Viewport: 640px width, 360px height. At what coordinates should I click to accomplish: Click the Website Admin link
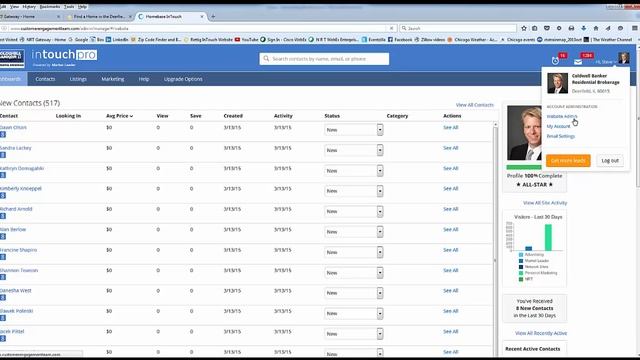[562, 116]
